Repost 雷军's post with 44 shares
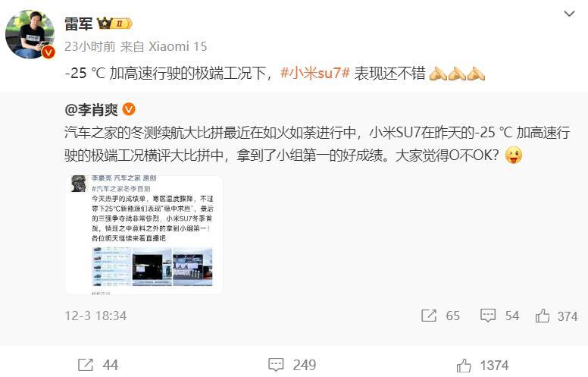588x377 pixels. [x=98, y=365]
